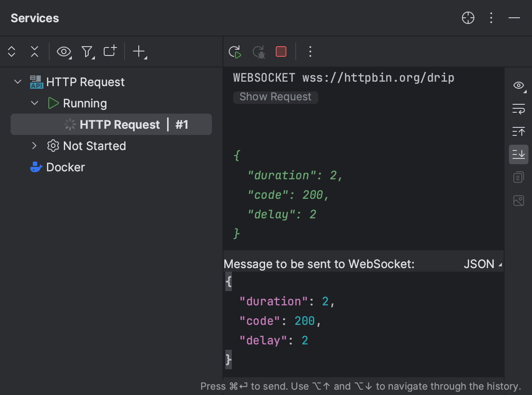Select the Docker service node
This screenshot has width=532, height=395.
click(x=65, y=167)
